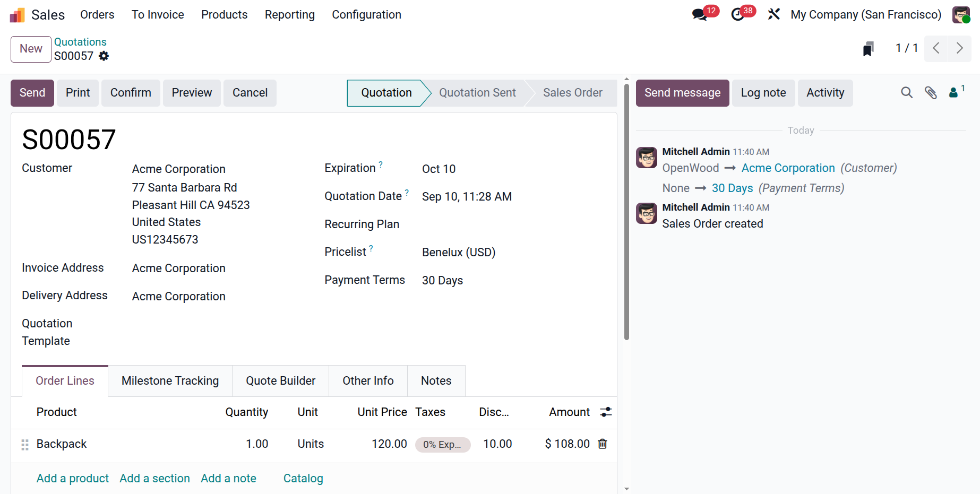The width and height of the screenshot is (980, 494).
Task: Preview the quotation
Action: tap(192, 93)
